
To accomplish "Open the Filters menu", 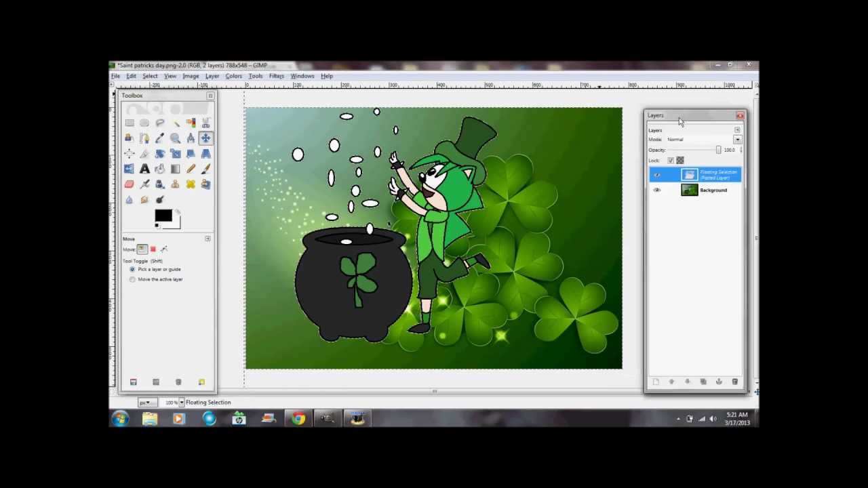I will [x=276, y=76].
